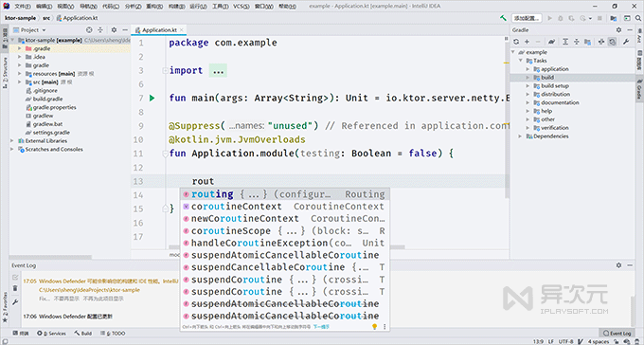Screen dimensions: 644x345
Task: Open the 工具(T) menu
Action: (220, 7)
